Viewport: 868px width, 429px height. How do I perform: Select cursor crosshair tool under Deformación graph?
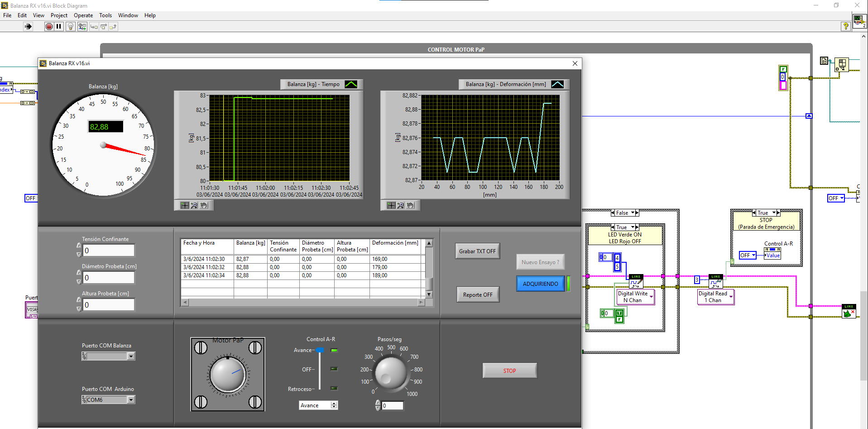391,206
